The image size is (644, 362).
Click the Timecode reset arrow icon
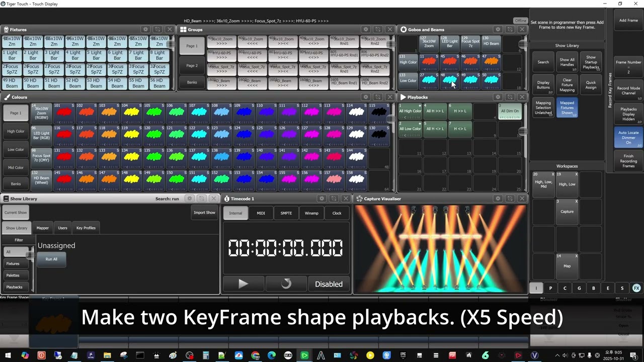(x=286, y=284)
